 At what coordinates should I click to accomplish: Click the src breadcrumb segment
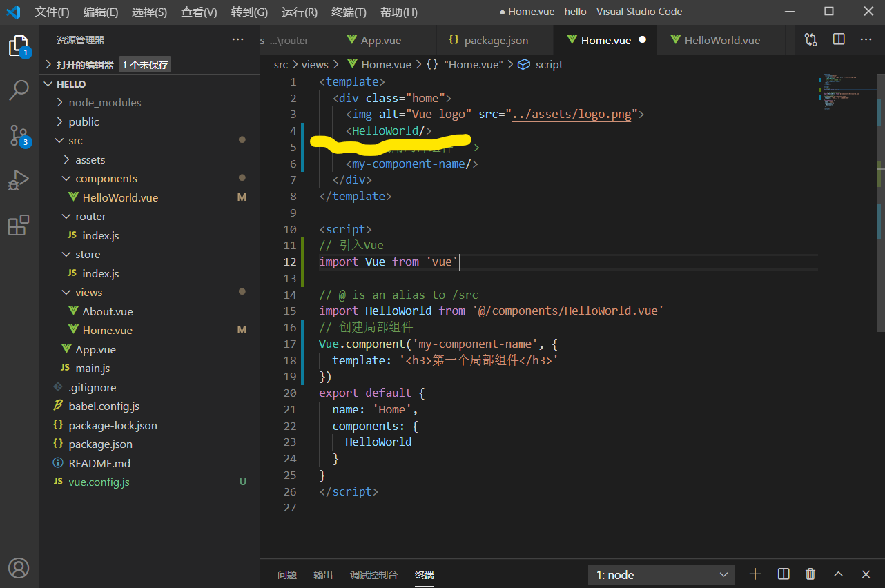coord(280,64)
